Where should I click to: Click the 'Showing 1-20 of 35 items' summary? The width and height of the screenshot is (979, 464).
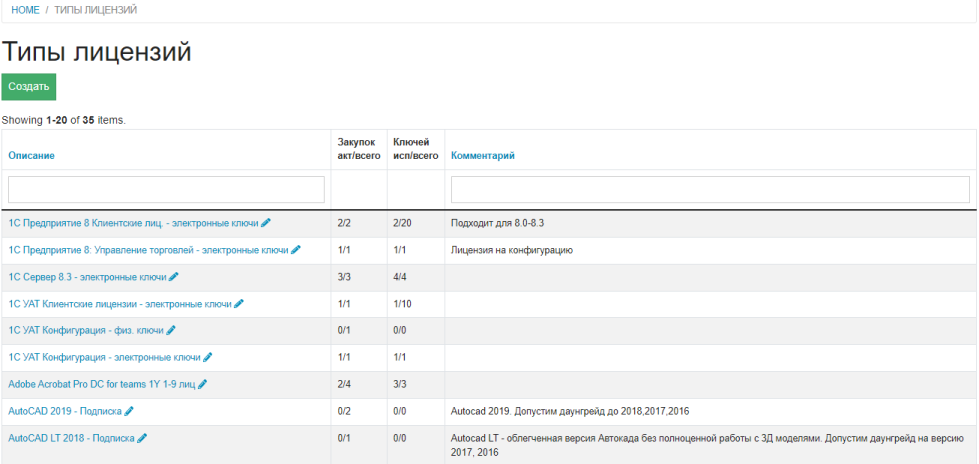pyautogui.click(x=64, y=120)
